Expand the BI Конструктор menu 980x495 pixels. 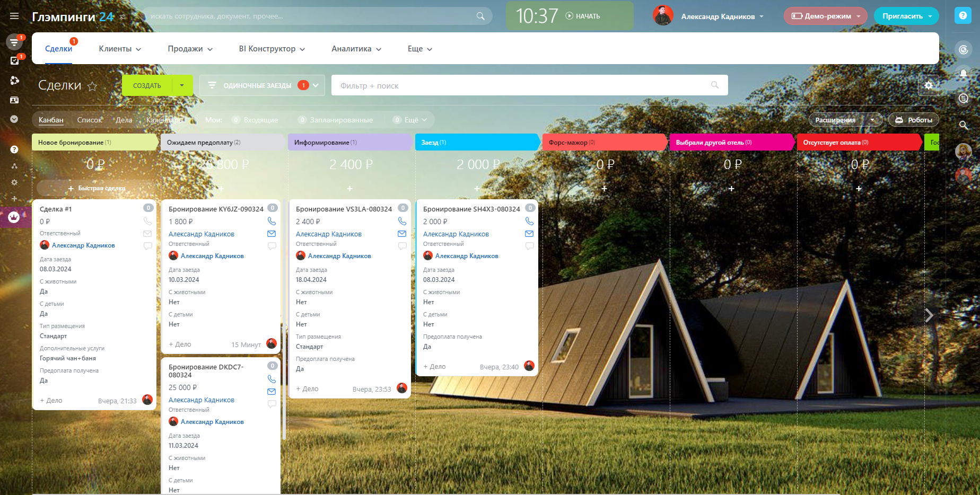point(272,49)
